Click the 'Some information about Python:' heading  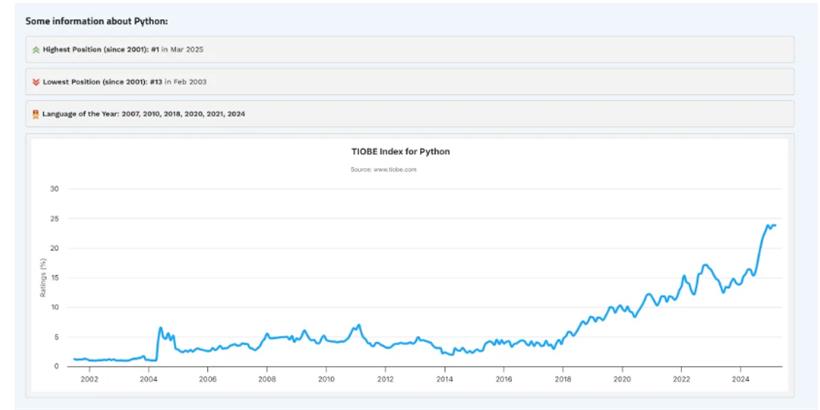point(97,21)
